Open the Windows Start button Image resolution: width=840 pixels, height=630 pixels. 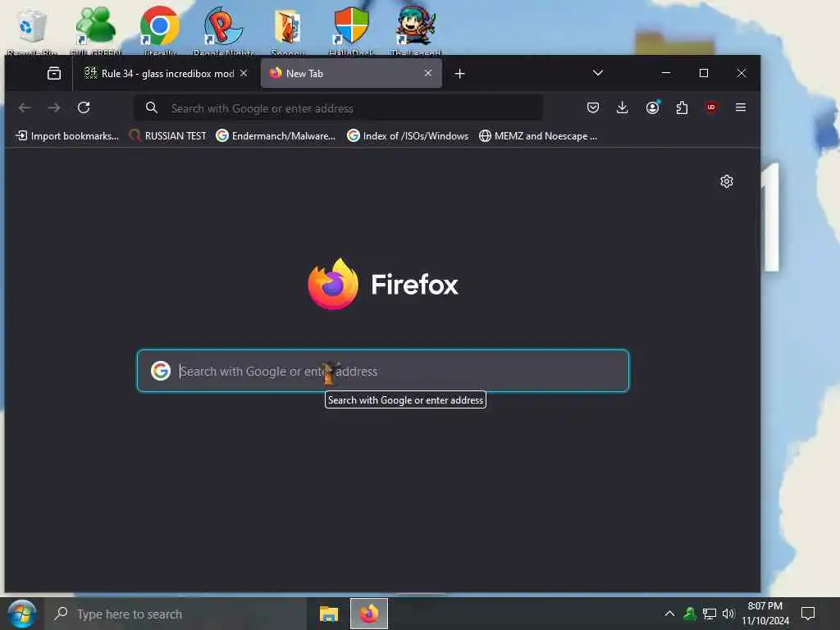coord(22,614)
